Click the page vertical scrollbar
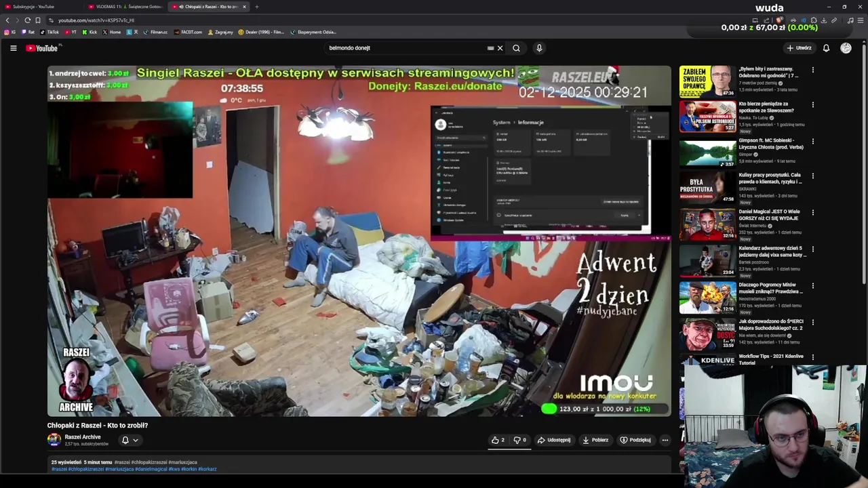Image resolution: width=868 pixels, height=488 pixels. 865,163
